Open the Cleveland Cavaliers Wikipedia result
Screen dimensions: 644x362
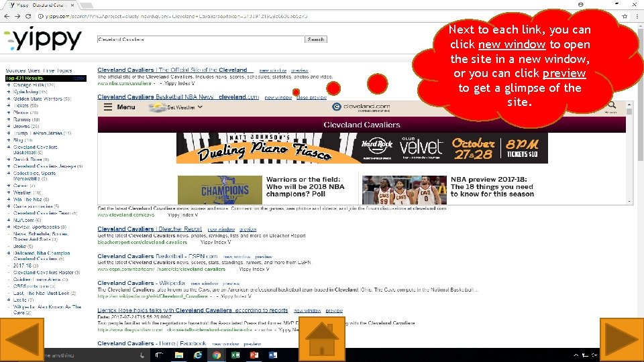[x=142, y=283]
